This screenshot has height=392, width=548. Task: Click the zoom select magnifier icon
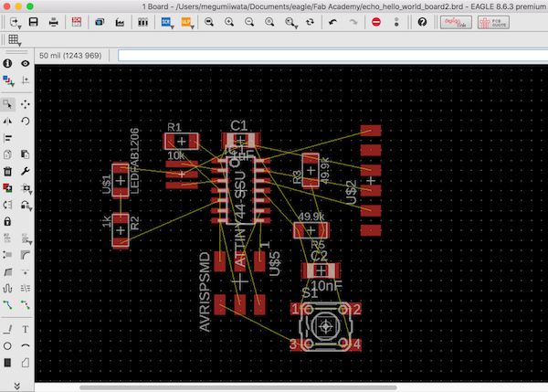(x=290, y=22)
